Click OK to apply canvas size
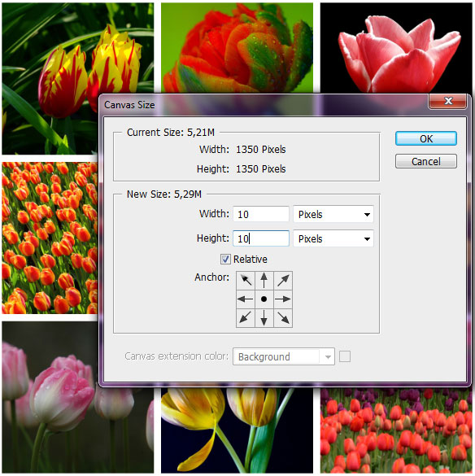The height and width of the screenshot is (476, 475). (426, 139)
